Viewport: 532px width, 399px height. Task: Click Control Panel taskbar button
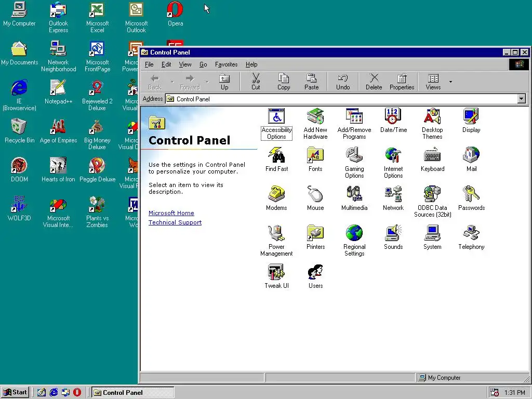132,393
